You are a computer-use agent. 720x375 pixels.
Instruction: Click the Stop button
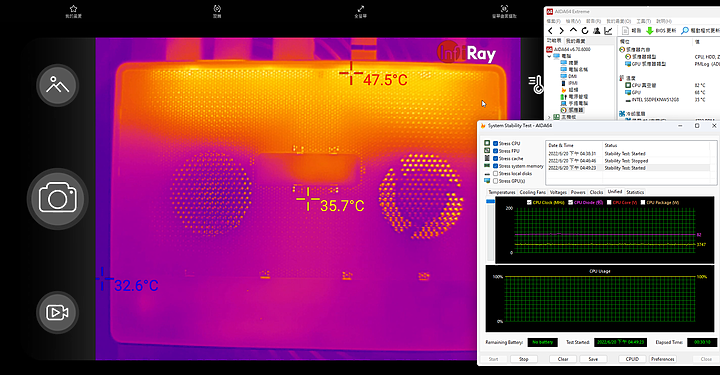tap(523, 359)
